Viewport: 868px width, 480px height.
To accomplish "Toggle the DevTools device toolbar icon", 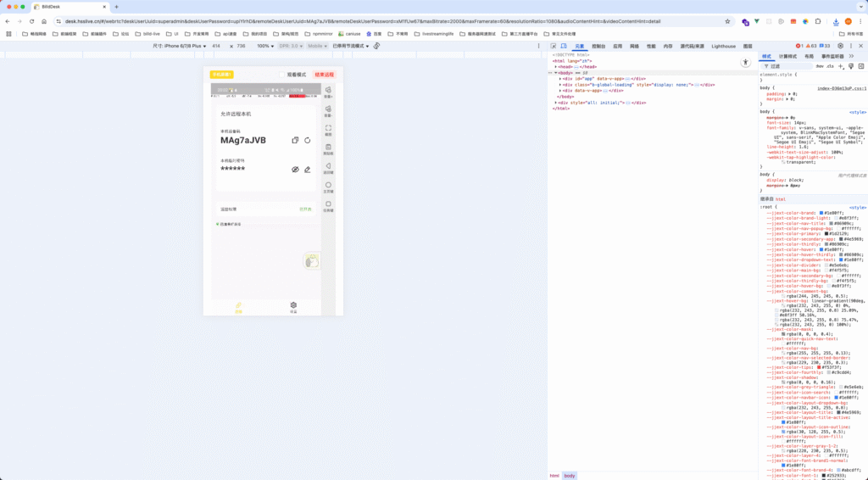I will [564, 46].
